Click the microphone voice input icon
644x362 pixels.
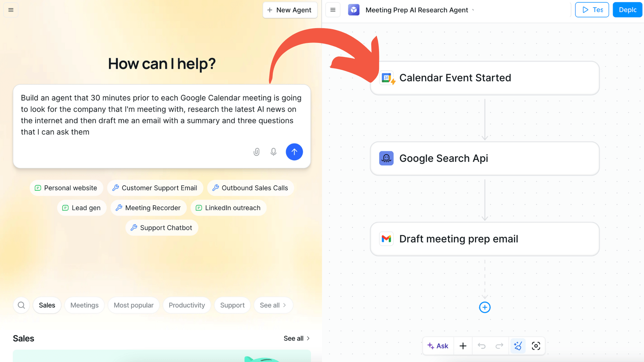click(x=273, y=152)
